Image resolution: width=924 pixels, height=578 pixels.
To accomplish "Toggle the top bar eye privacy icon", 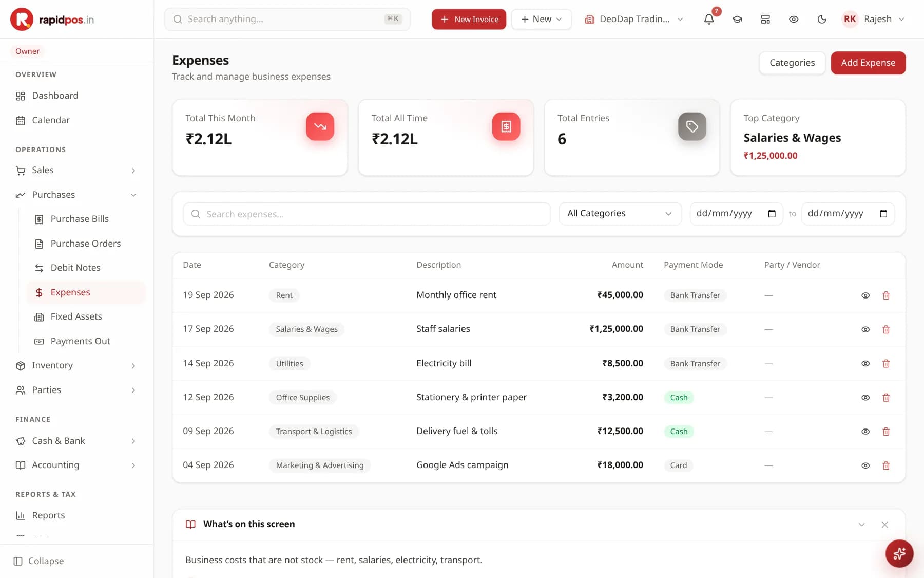I will click(x=794, y=19).
